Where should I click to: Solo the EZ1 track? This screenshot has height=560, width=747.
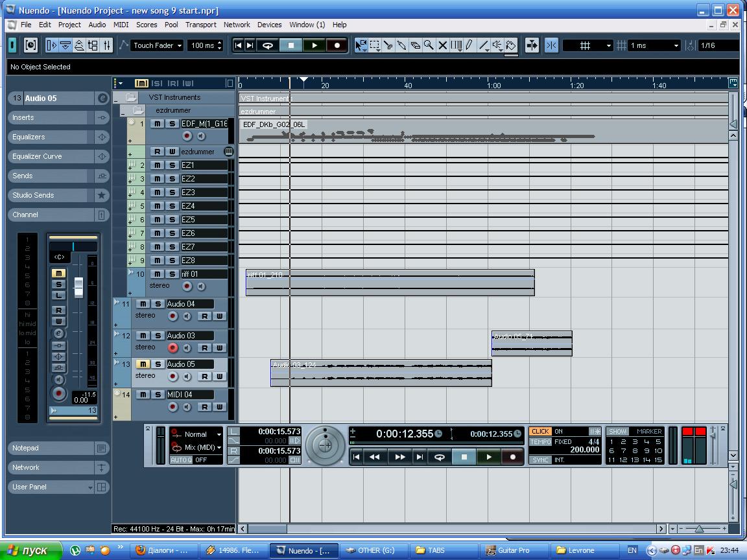(x=172, y=165)
